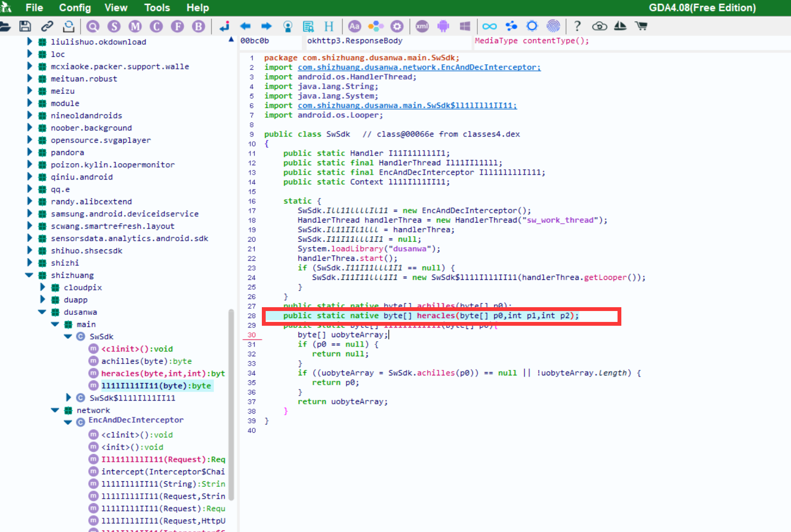Expand the SwSdk$1111I111II11 class node

pyautogui.click(x=68, y=398)
